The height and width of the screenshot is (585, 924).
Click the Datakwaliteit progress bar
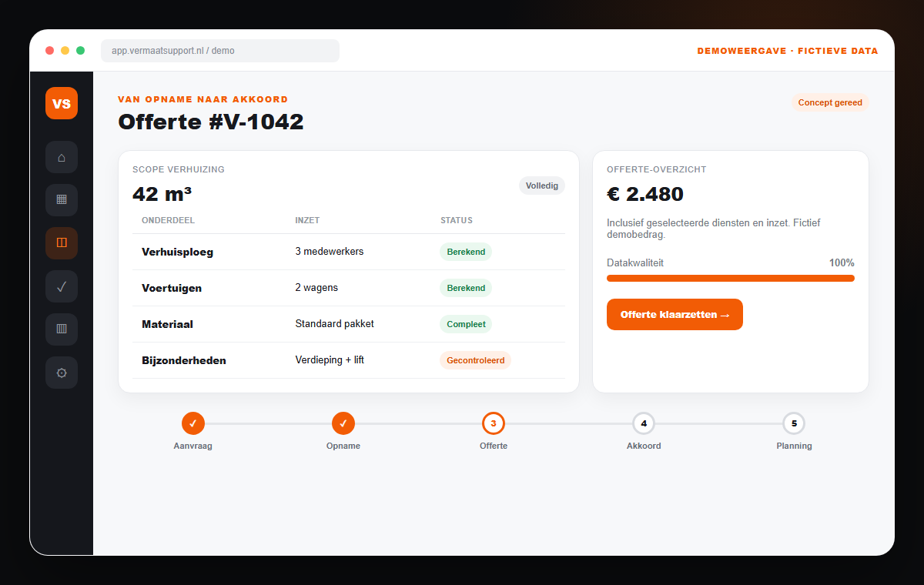tap(731, 278)
